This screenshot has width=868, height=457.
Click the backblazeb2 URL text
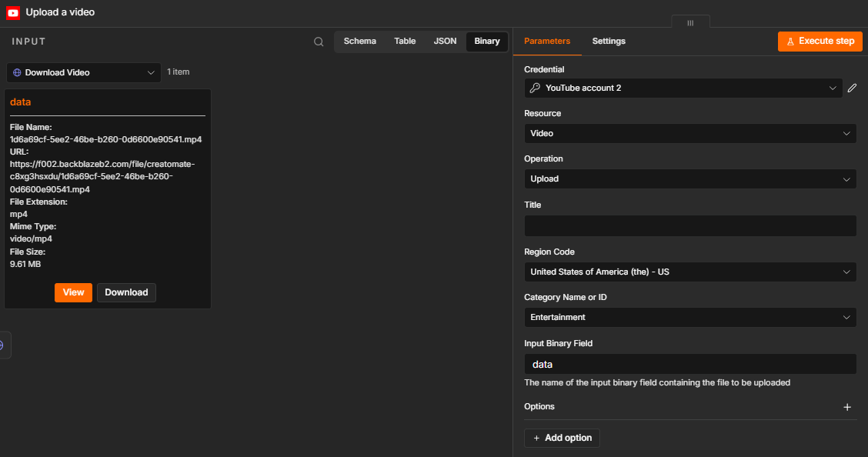pyautogui.click(x=102, y=176)
